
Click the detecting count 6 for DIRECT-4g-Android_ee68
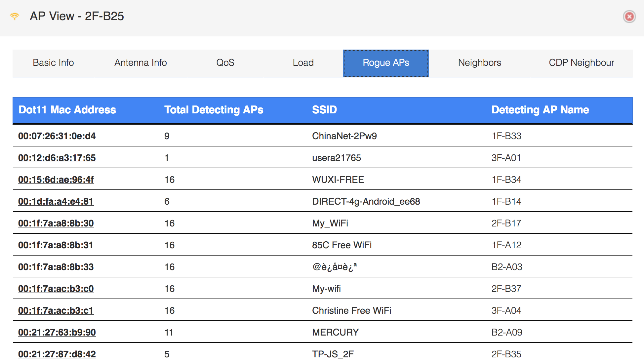(x=167, y=201)
